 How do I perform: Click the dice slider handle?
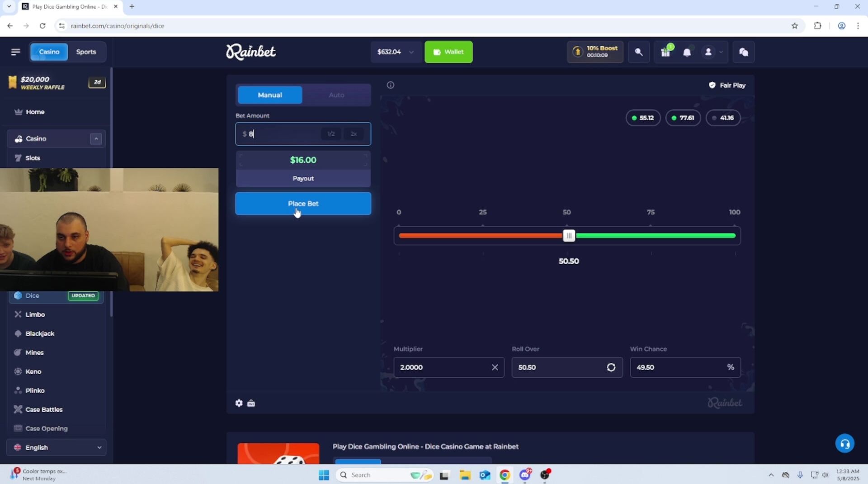569,236
